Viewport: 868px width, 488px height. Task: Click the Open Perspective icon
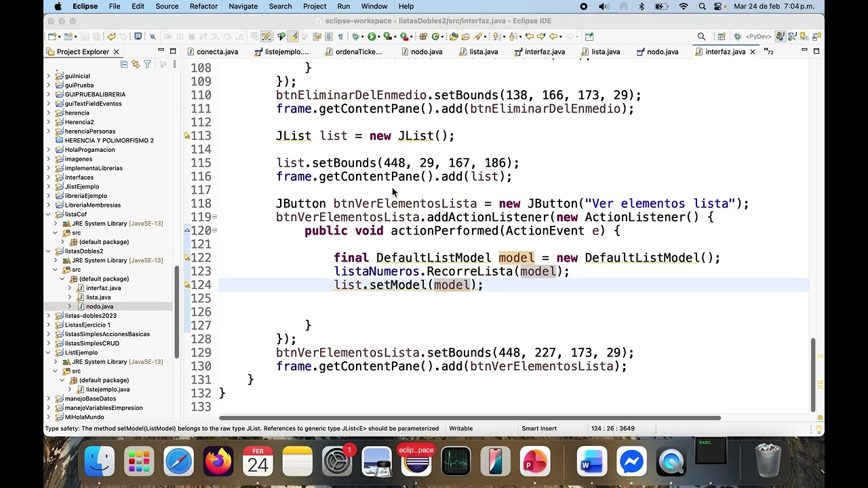[x=722, y=36]
